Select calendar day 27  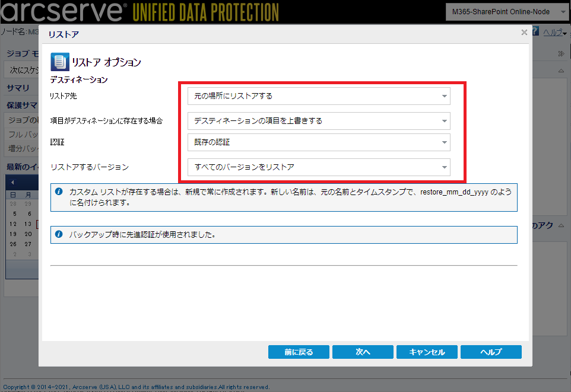(x=28, y=244)
